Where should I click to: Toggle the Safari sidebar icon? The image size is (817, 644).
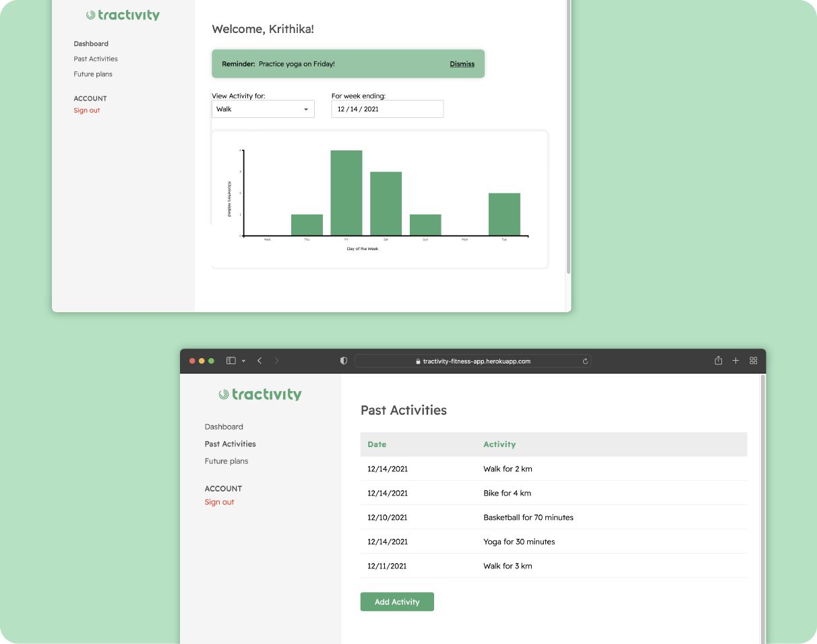click(231, 361)
